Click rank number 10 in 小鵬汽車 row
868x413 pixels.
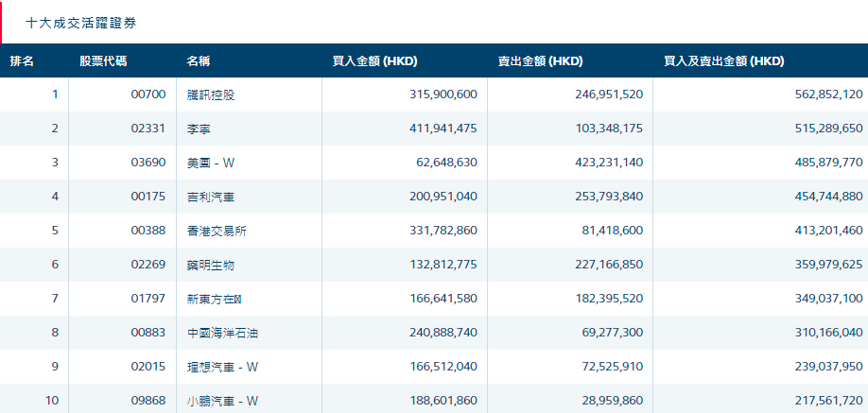(52, 401)
